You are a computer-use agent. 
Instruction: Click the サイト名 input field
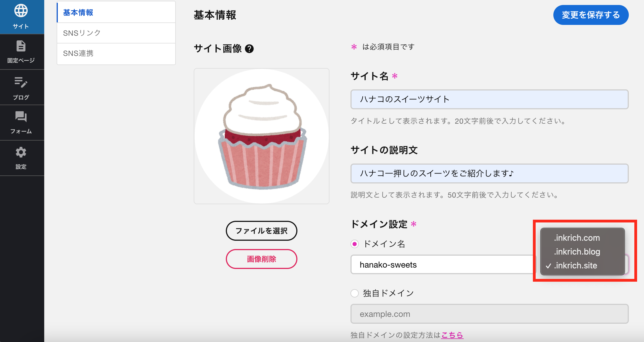(x=489, y=99)
